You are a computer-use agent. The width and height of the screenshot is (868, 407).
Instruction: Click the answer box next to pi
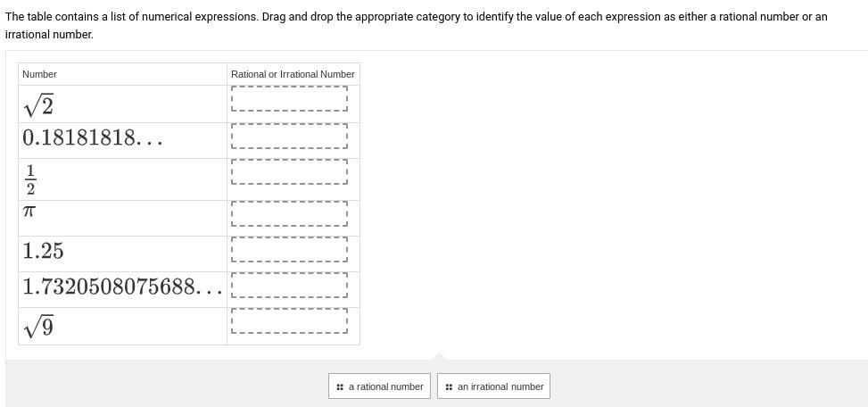(x=289, y=213)
